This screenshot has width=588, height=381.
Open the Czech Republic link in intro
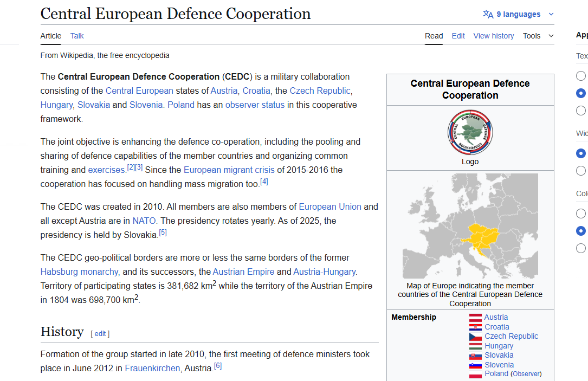(x=320, y=91)
